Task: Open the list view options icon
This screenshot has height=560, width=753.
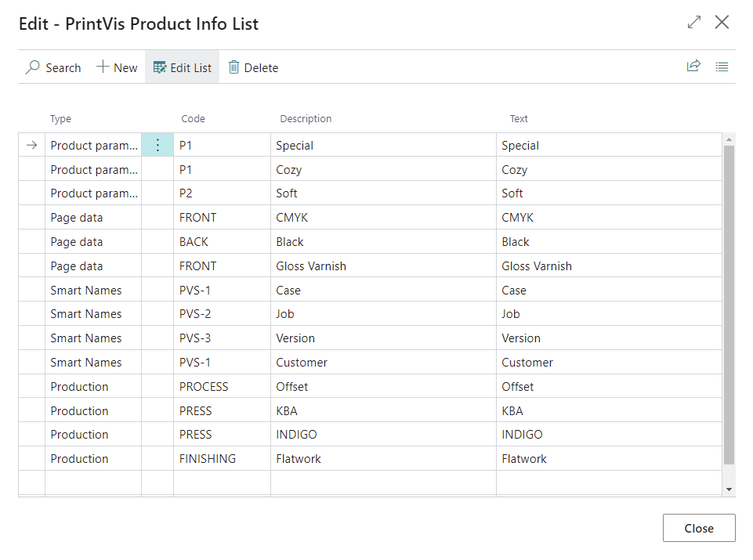Action: coord(722,67)
